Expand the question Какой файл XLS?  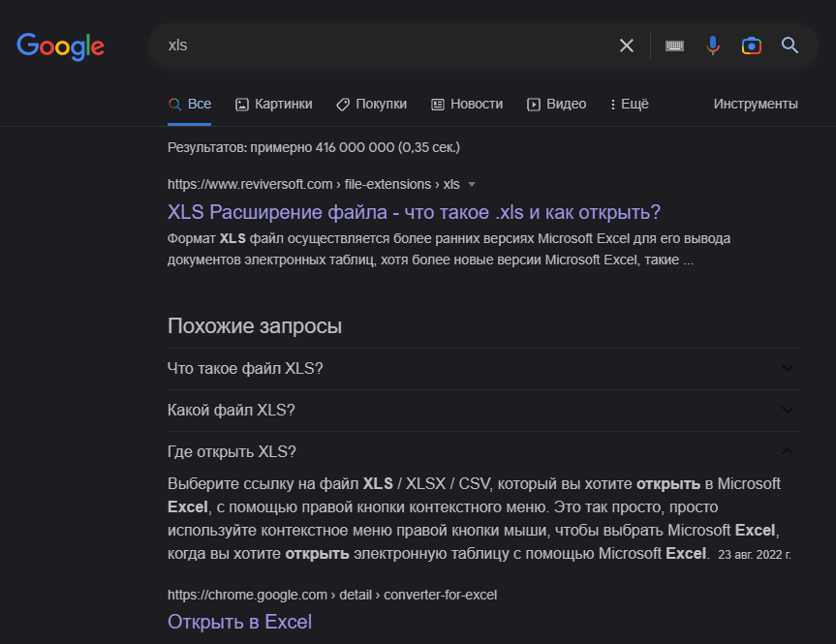[483, 410]
